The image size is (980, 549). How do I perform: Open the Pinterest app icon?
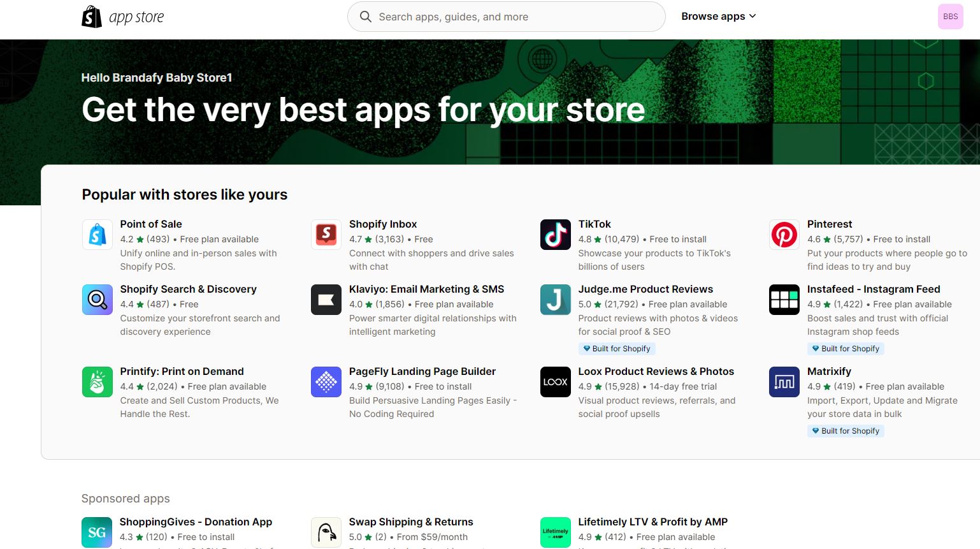(x=784, y=235)
